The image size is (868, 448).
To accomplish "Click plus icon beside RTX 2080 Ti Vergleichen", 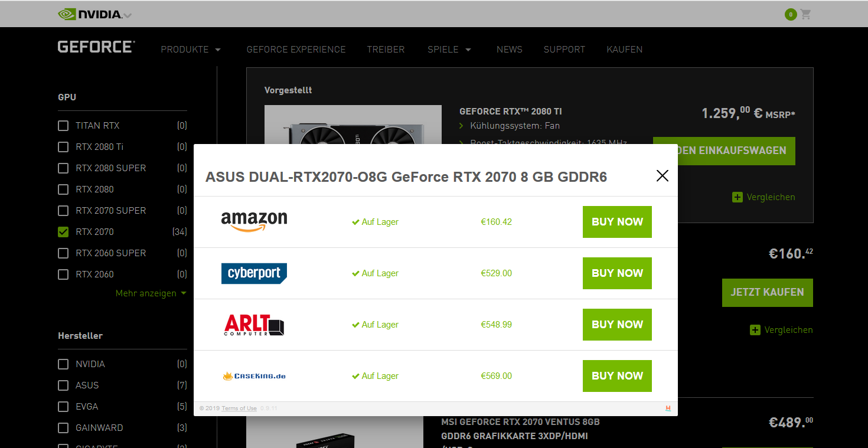I will [737, 197].
